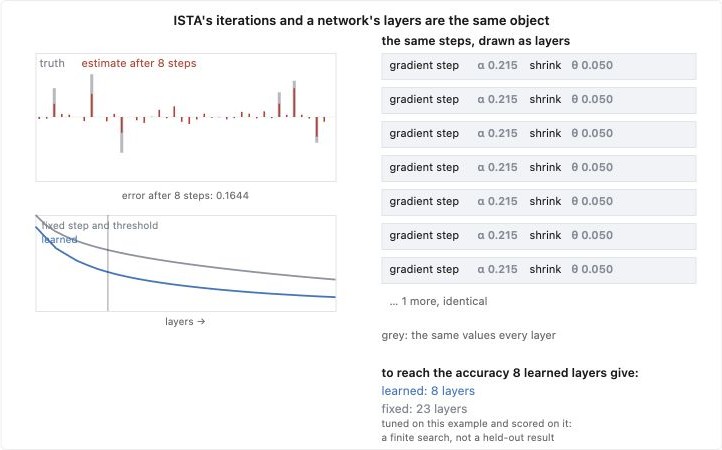
Task: Click the 'learned: 8 layers' result text
Action: [428, 391]
